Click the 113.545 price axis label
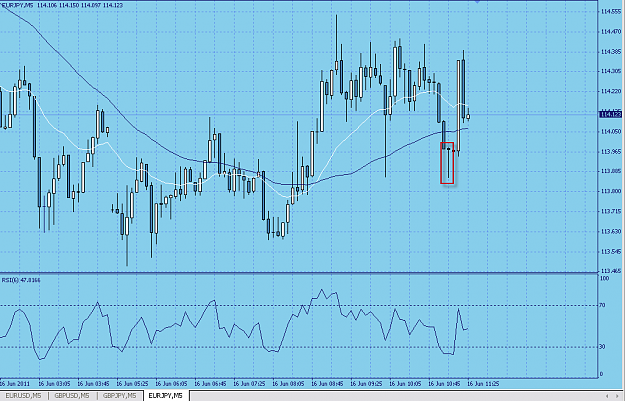 coord(610,252)
